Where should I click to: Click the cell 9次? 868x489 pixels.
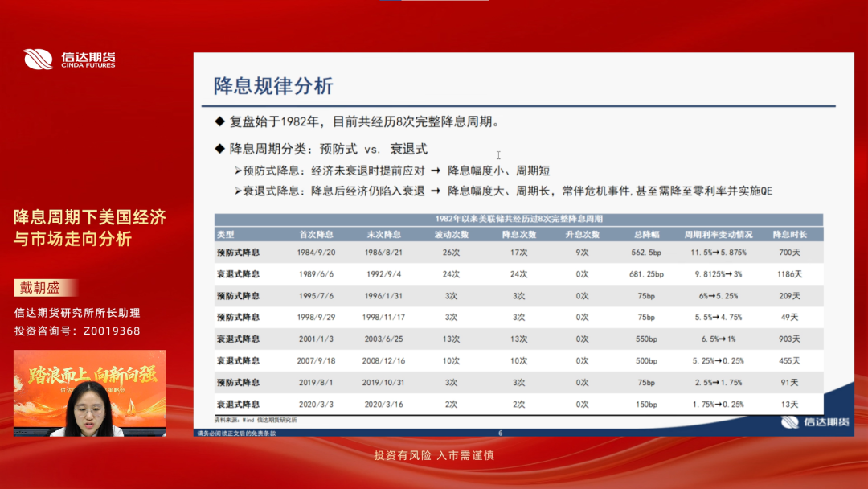[x=583, y=252]
